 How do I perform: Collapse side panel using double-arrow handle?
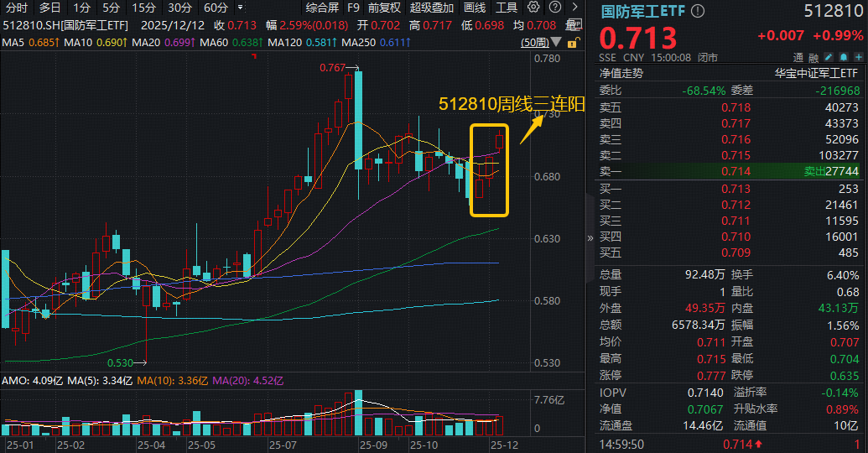[590, 238]
